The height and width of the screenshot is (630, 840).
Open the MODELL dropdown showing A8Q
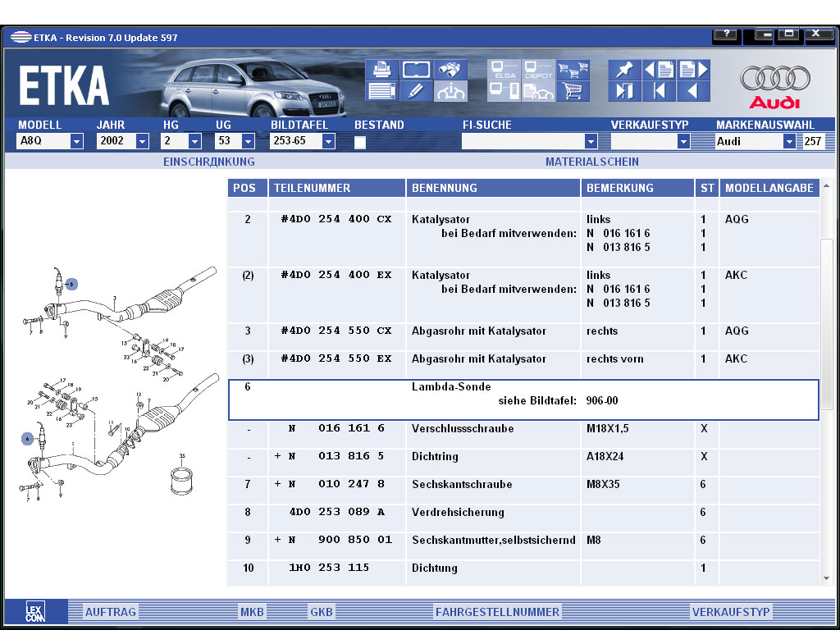point(76,141)
